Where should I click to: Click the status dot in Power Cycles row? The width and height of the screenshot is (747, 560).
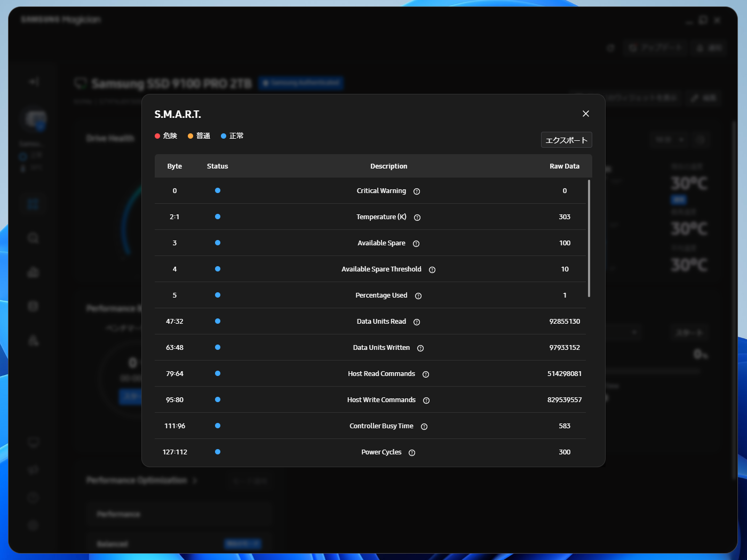point(218,452)
